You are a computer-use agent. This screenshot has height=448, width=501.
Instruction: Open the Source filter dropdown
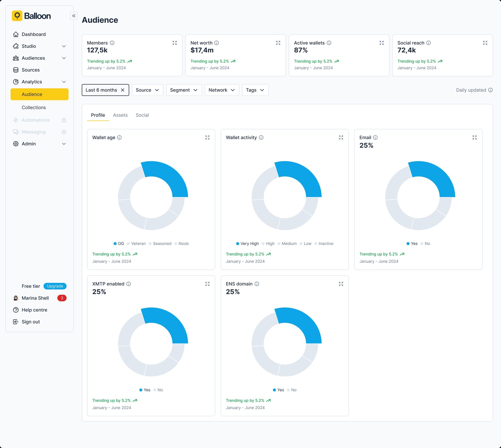click(147, 90)
